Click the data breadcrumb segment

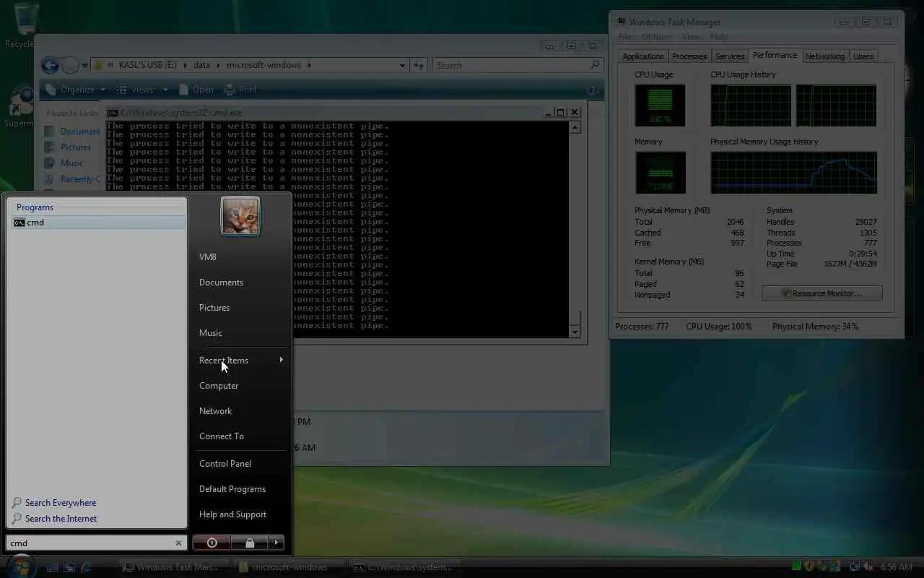[x=201, y=65]
